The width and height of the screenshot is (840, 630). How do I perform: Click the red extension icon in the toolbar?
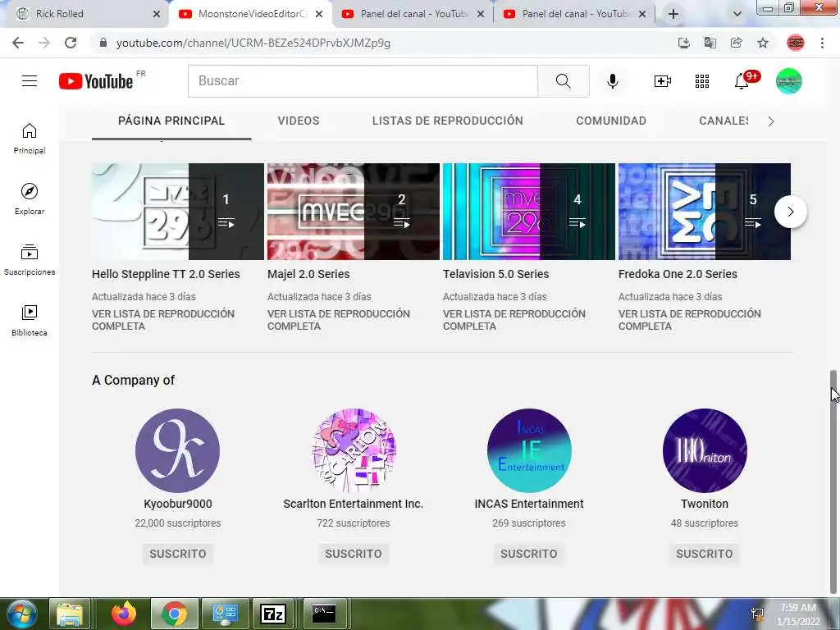[796, 43]
